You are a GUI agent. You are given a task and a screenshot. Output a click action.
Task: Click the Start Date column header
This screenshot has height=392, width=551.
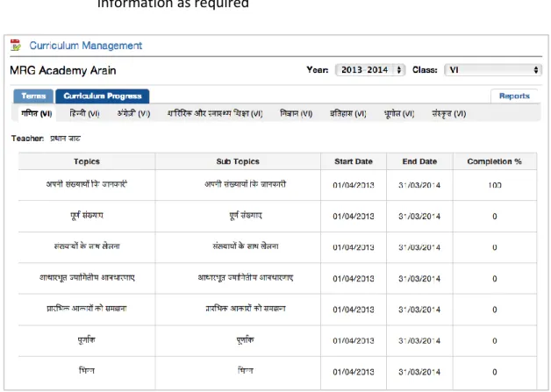(x=354, y=161)
